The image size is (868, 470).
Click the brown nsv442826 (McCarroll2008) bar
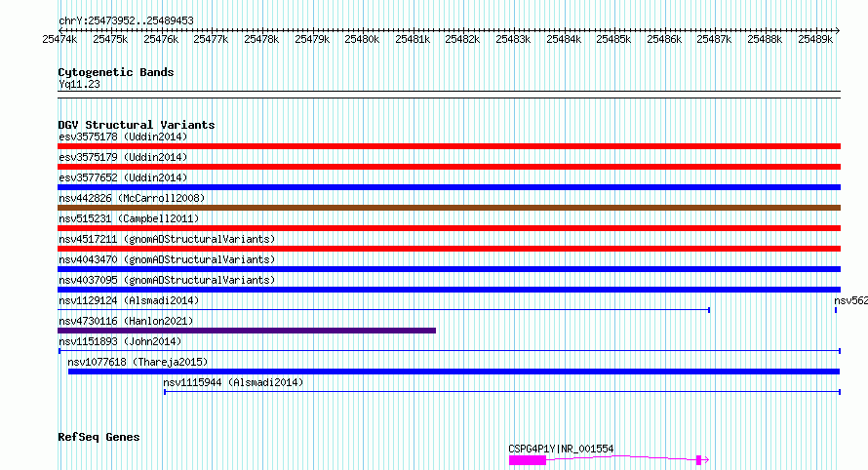pyautogui.click(x=449, y=208)
